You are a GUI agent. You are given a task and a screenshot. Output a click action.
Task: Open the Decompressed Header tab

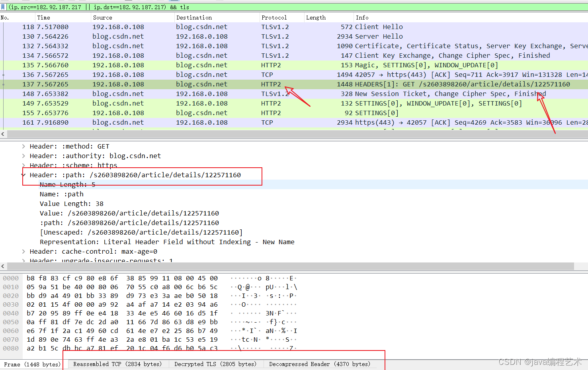pos(320,364)
